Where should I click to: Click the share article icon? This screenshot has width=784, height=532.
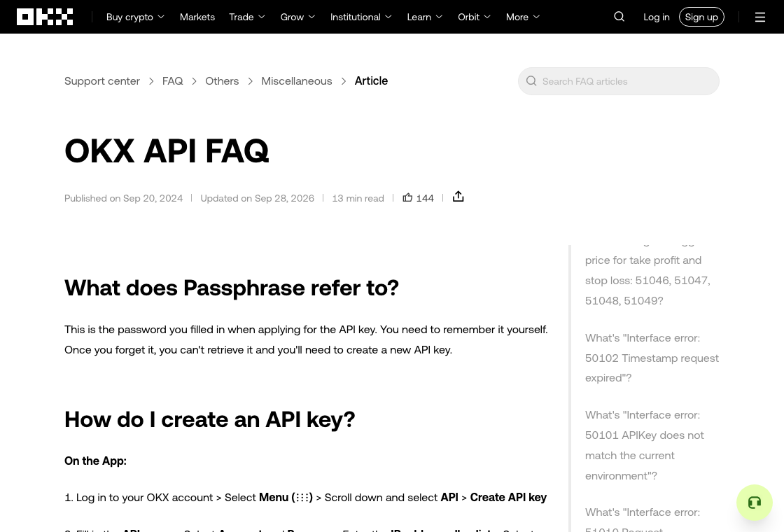[458, 197]
